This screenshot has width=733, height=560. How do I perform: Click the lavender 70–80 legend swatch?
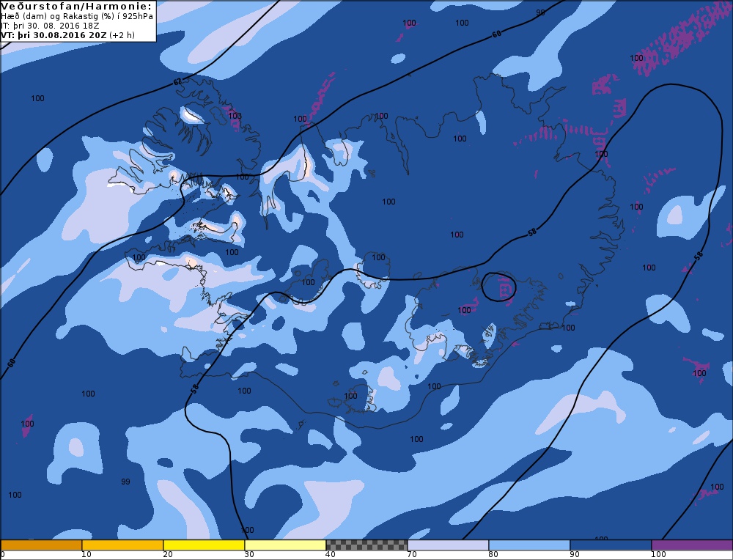[448, 545]
